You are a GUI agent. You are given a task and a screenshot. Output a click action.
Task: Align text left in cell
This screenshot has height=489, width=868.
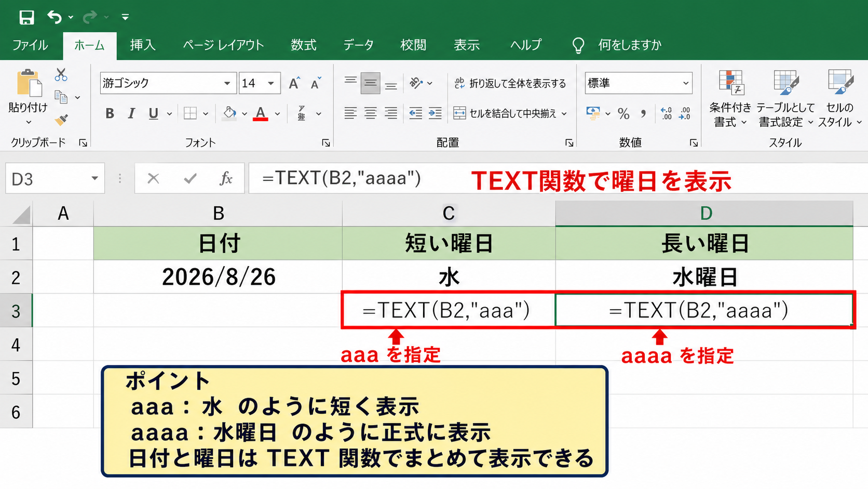pos(350,113)
